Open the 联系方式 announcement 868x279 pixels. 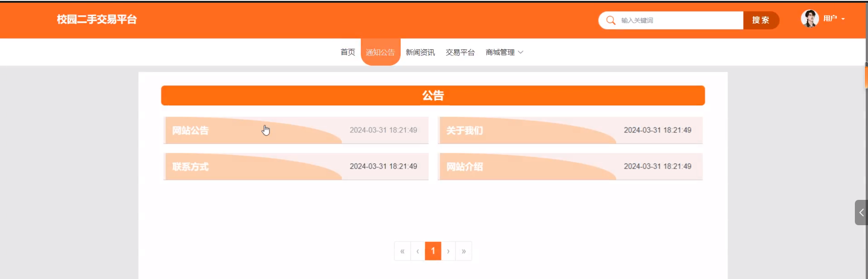(296, 166)
